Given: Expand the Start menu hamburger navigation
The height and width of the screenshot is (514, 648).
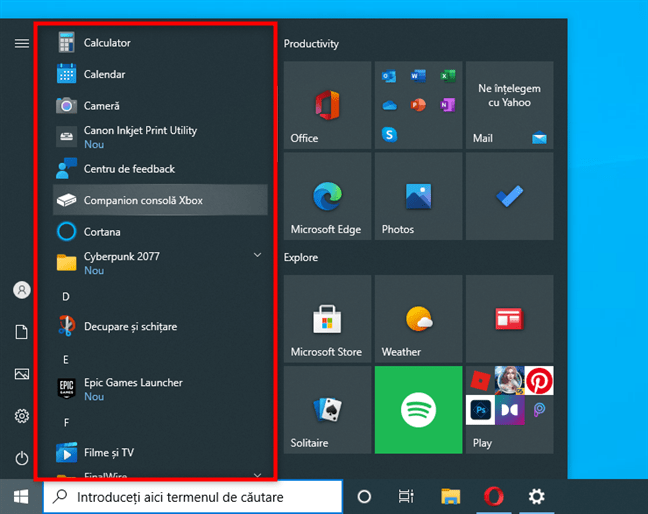Looking at the screenshot, I should [x=22, y=43].
